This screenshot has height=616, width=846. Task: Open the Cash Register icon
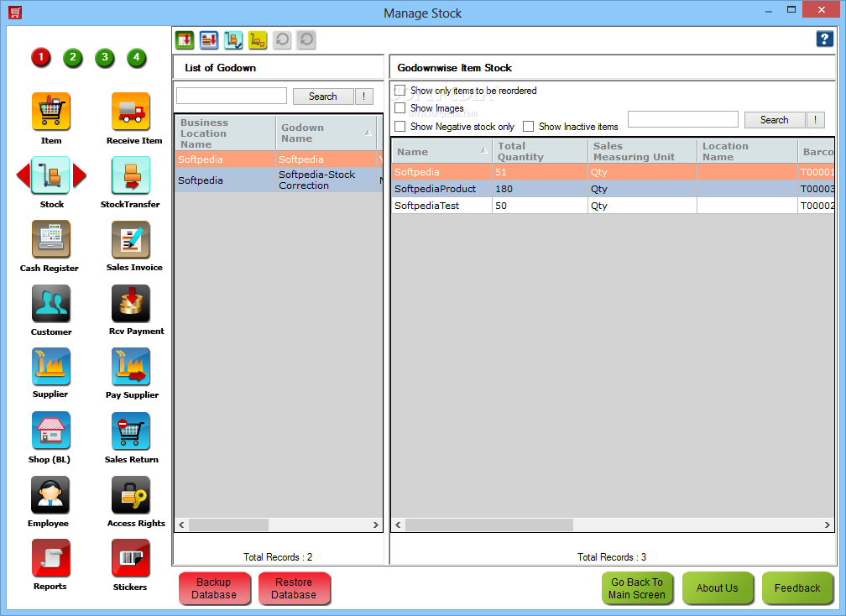50,239
